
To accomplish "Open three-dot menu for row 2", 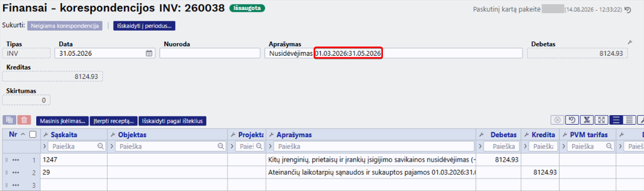I will 16,173.
